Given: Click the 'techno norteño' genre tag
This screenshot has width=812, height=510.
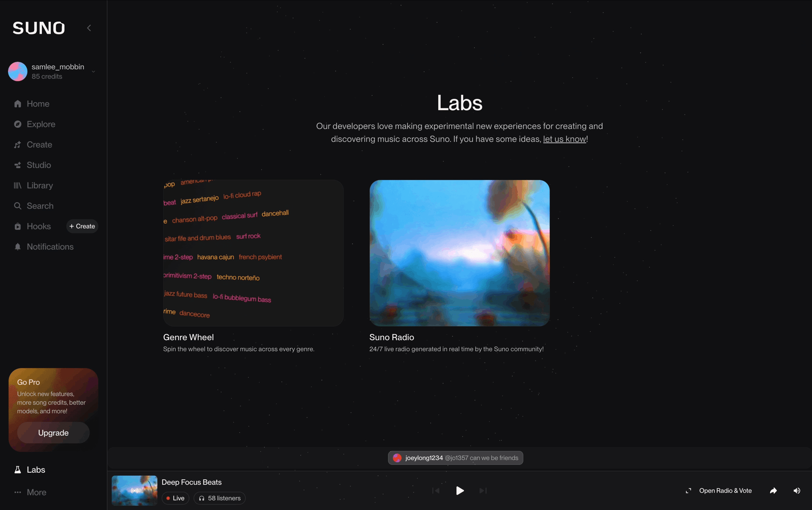Looking at the screenshot, I should [238, 277].
